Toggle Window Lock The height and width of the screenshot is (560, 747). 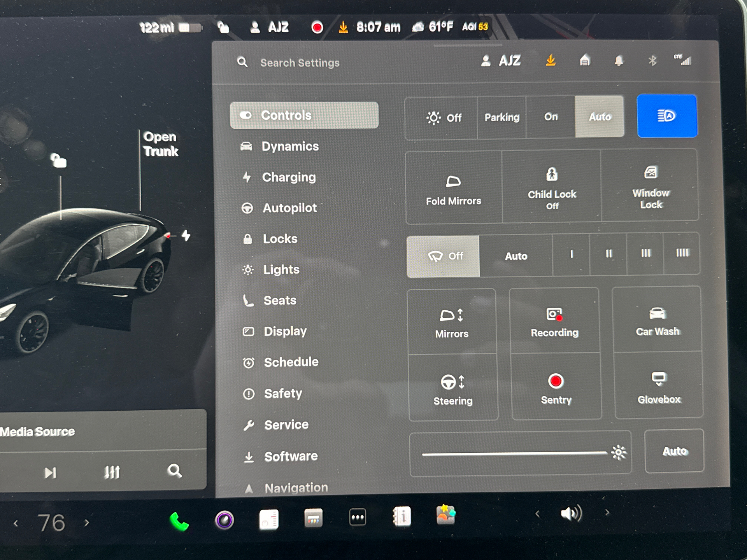click(x=650, y=187)
